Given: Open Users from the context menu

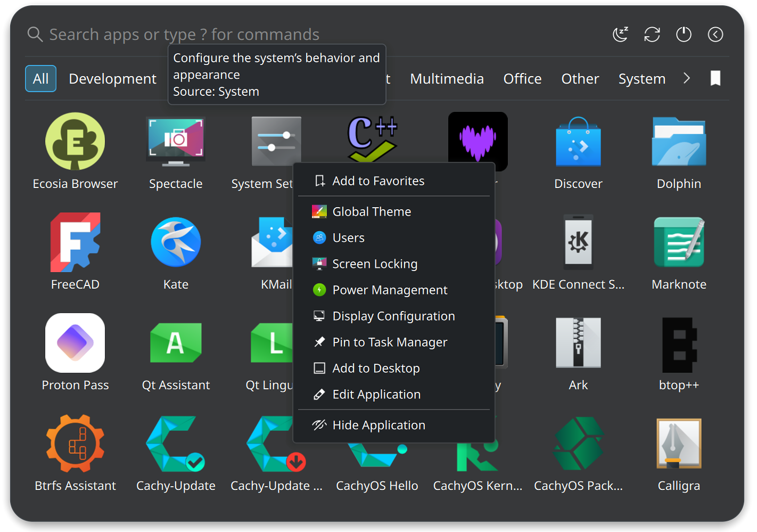Looking at the screenshot, I should (394, 238).
